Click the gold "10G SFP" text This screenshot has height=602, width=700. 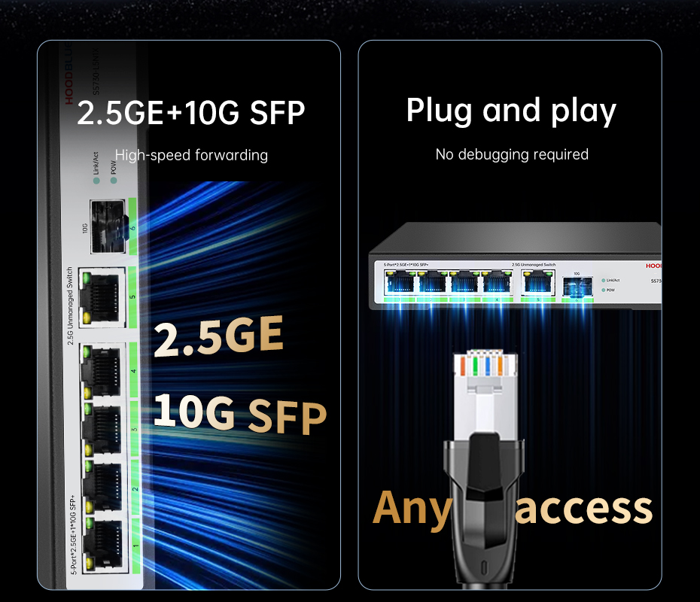click(x=240, y=414)
